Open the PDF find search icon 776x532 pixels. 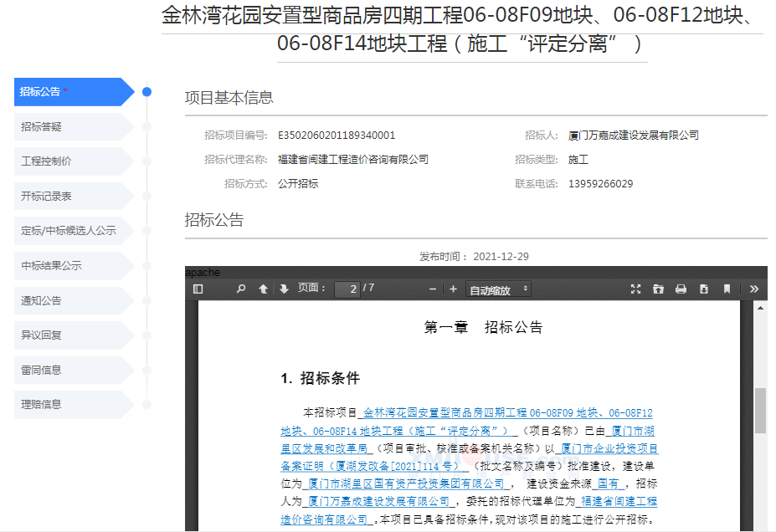coord(241,289)
